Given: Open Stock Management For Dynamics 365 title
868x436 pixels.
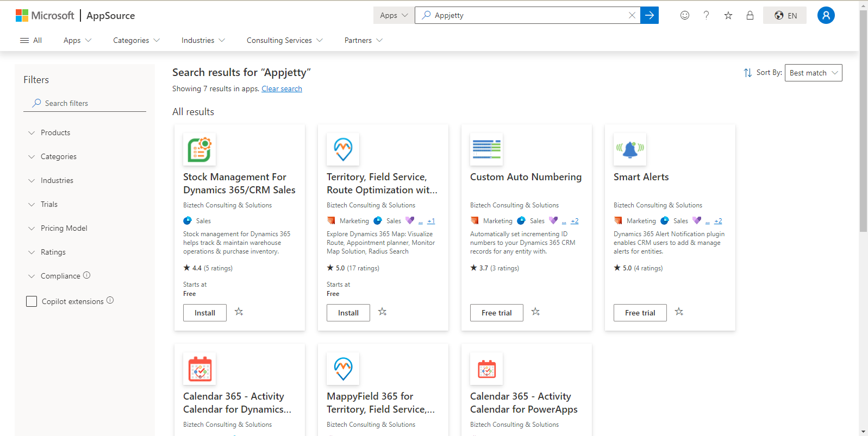Looking at the screenshot, I should 239,184.
